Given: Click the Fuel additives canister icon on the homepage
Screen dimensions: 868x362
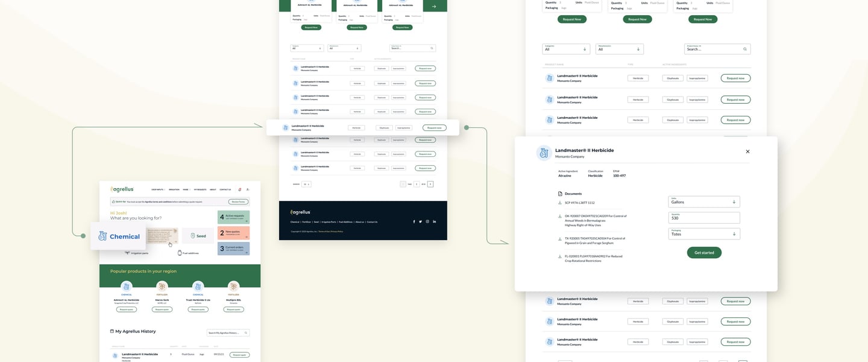Looking at the screenshot, I should tap(180, 253).
